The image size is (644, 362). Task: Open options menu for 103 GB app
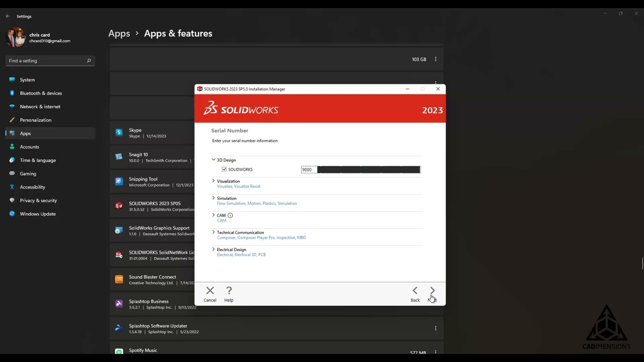point(436,59)
